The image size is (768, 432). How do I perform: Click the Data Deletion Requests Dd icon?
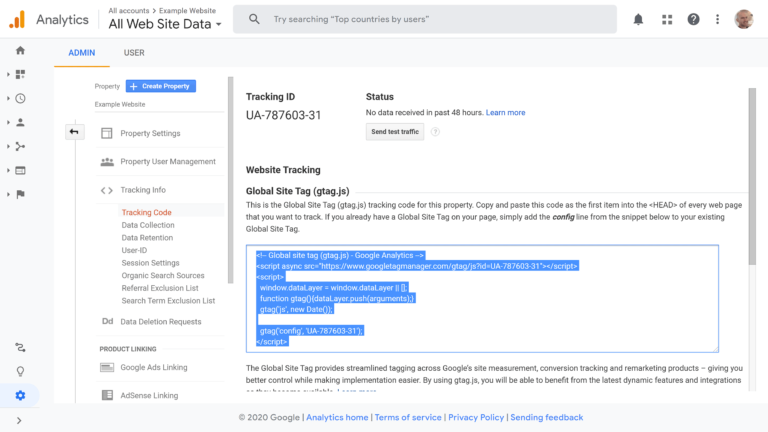pyautogui.click(x=107, y=321)
